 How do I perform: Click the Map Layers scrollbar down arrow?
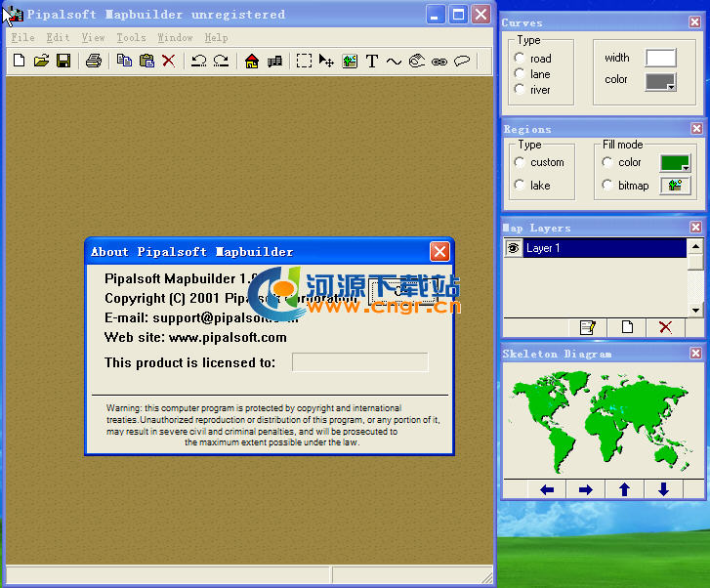tap(695, 310)
